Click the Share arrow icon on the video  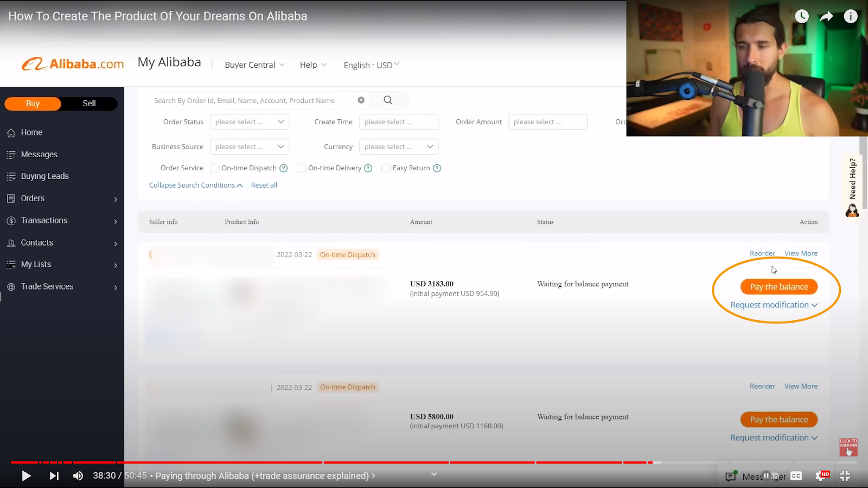[x=826, y=16]
